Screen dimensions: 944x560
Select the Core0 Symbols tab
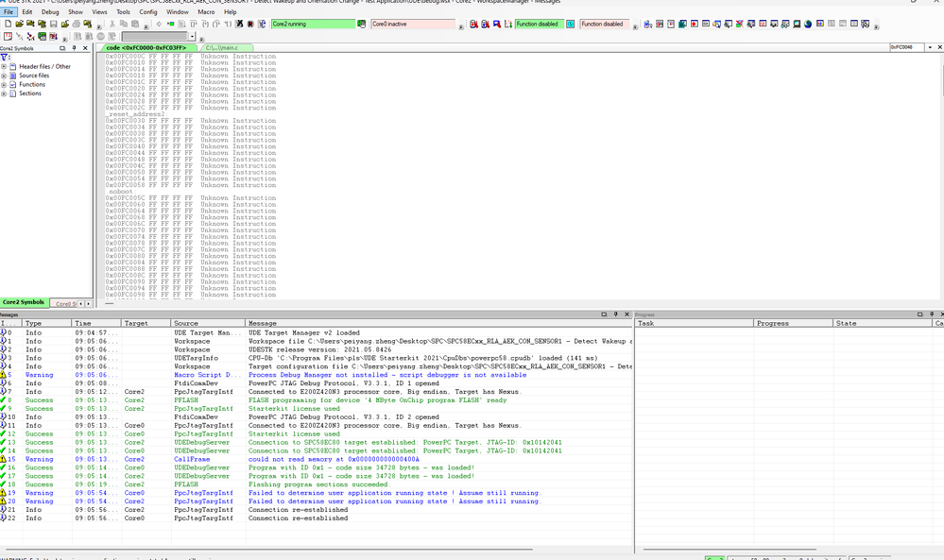click(x=66, y=302)
